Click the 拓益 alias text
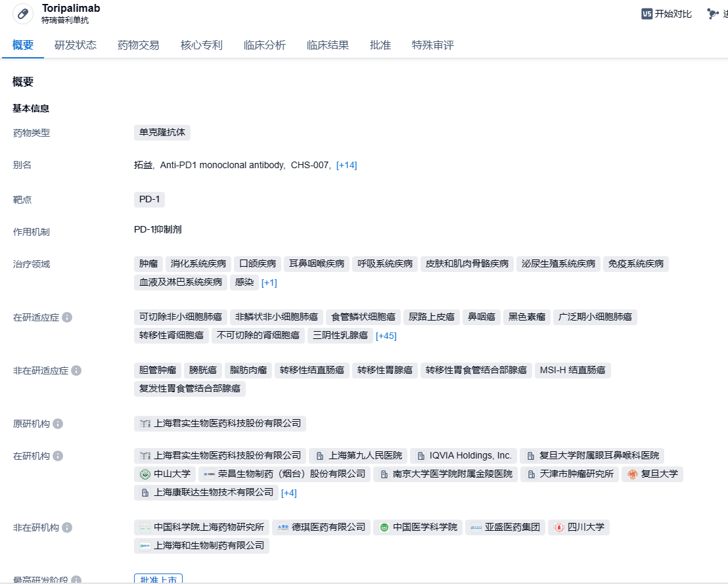Screen dimensions: 728x584 click(143, 166)
